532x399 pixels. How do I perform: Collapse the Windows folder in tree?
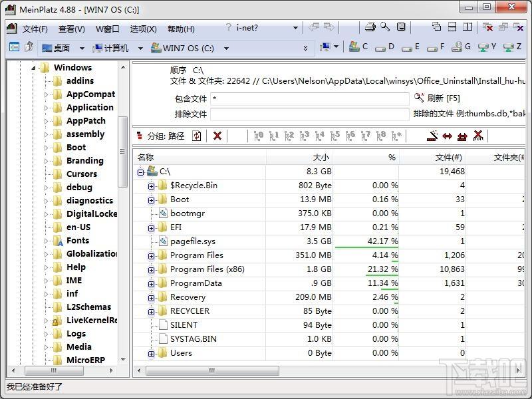[x=33, y=68]
